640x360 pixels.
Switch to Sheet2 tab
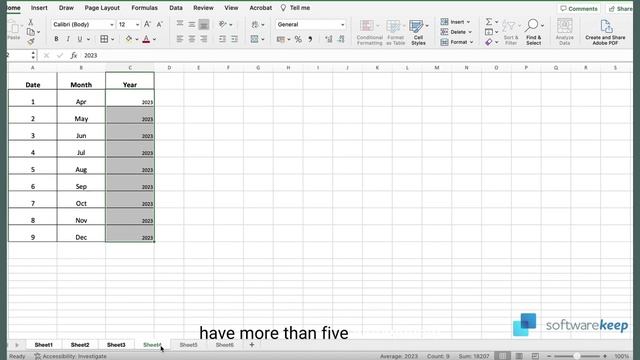80,345
